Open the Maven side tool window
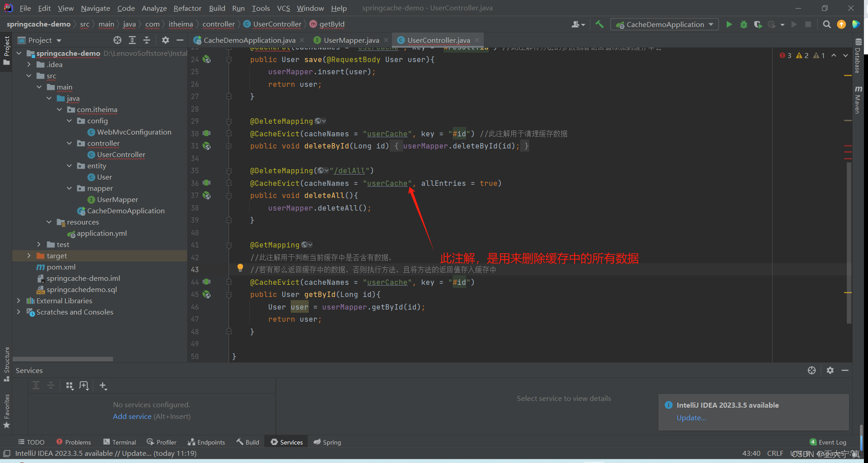The image size is (868, 463). click(x=858, y=99)
